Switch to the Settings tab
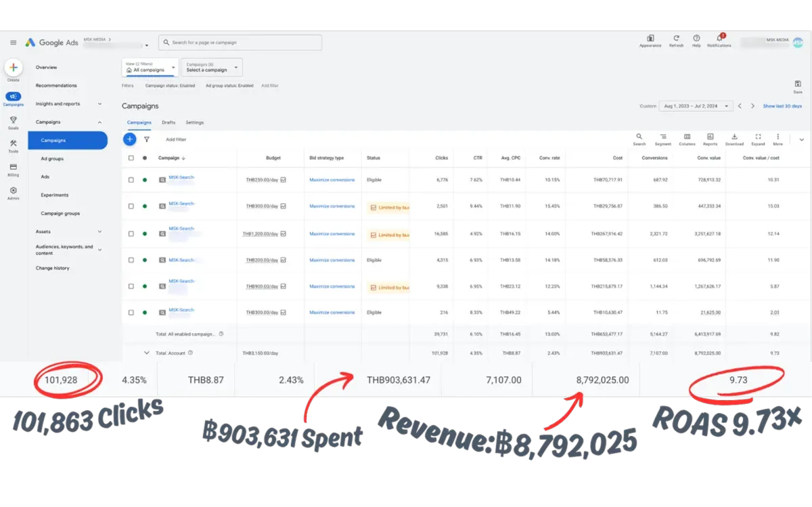The width and height of the screenshot is (812, 507). coord(195,123)
